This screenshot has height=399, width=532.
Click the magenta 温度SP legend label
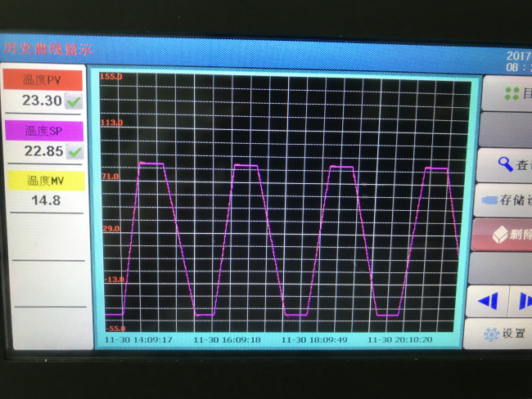43,130
